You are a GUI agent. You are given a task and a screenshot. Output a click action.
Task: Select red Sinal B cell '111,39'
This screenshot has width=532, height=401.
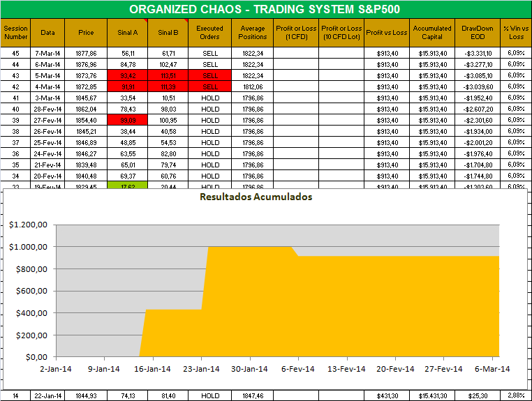tap(168, 86)
